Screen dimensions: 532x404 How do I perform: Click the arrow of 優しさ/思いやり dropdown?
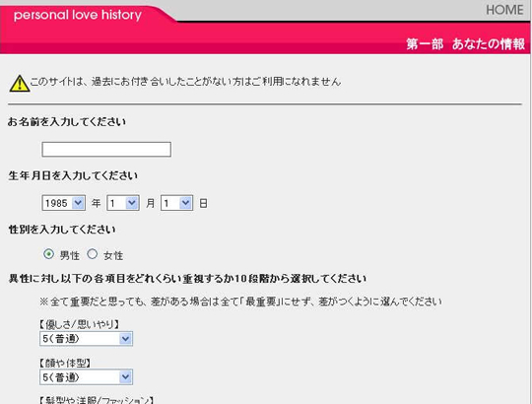[125, 339]
